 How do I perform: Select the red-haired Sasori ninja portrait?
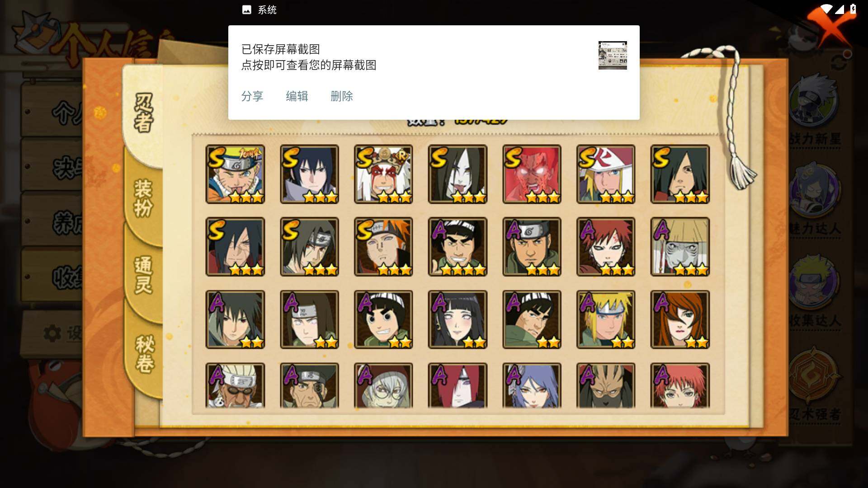[x=680, y=385]
